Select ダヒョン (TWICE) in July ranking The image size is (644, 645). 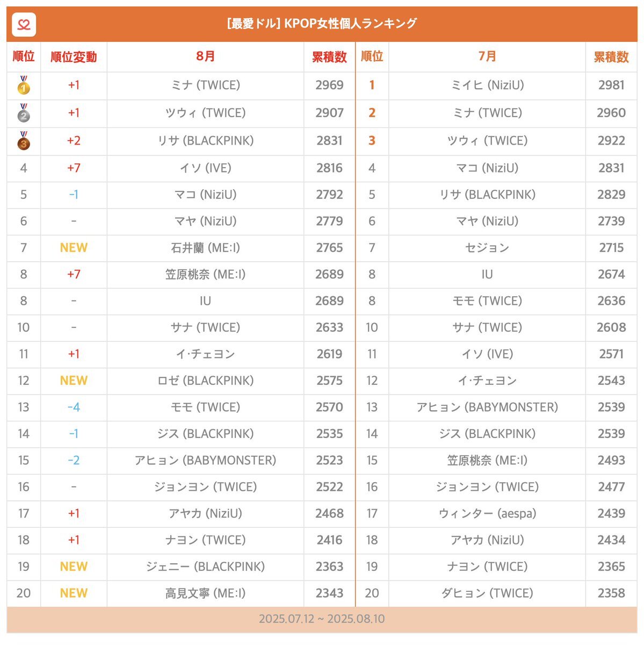[x=487, y=593]
